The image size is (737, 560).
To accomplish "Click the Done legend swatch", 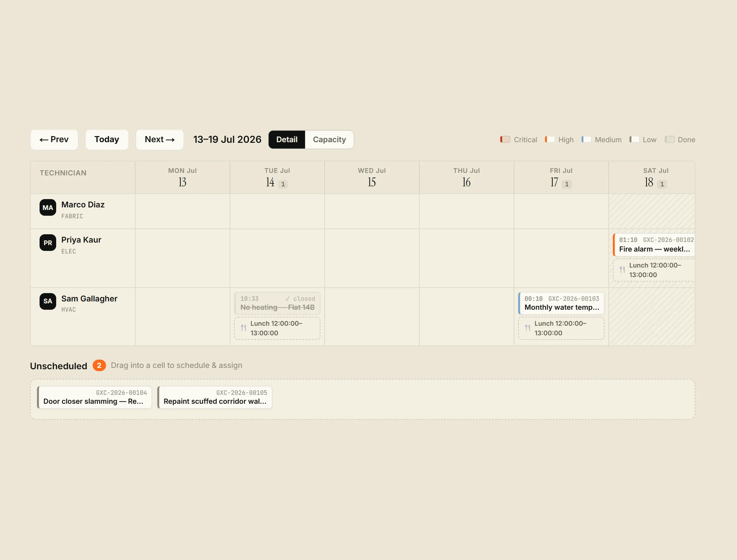I will click(x=670, y=139).
